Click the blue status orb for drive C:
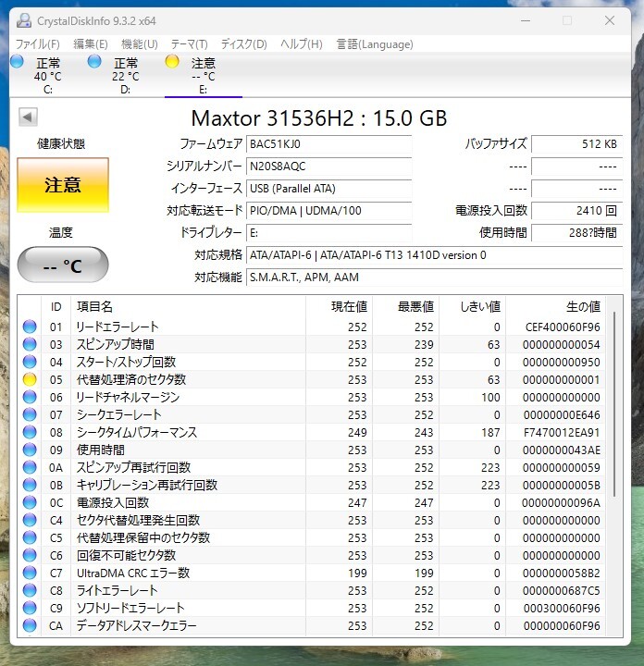The width and height of the screenshot is (644, 666). tap(17, 62)
